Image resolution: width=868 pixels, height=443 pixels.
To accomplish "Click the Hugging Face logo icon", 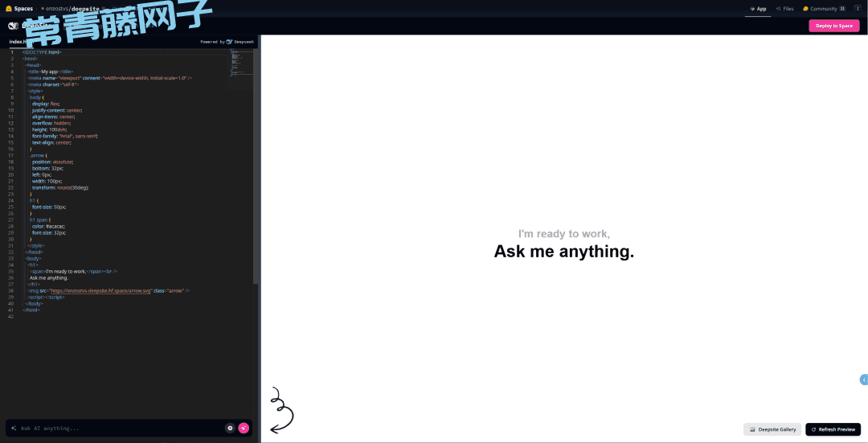I will pyautogui.click(x=8, y=9).
